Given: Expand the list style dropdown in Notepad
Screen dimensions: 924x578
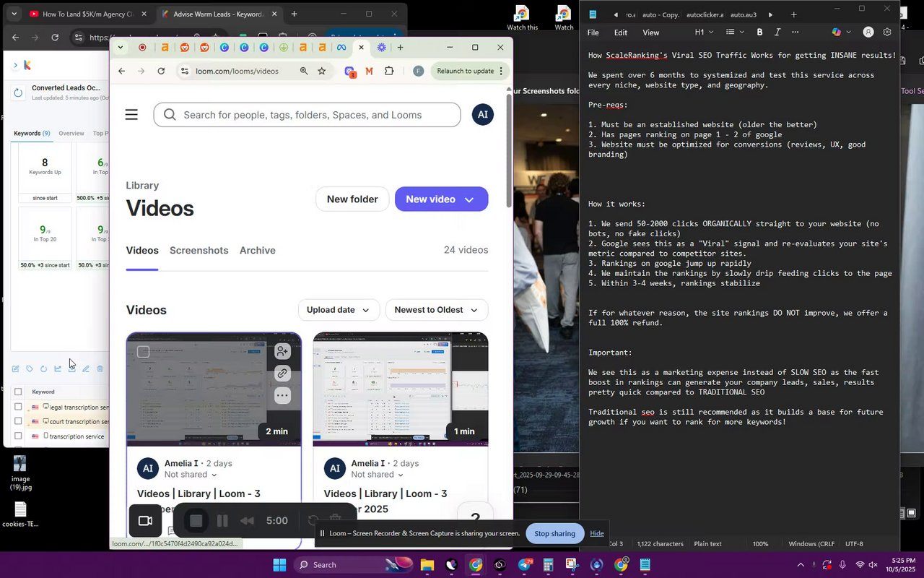Looking at the screenshot, I should (x=734, y=33).
